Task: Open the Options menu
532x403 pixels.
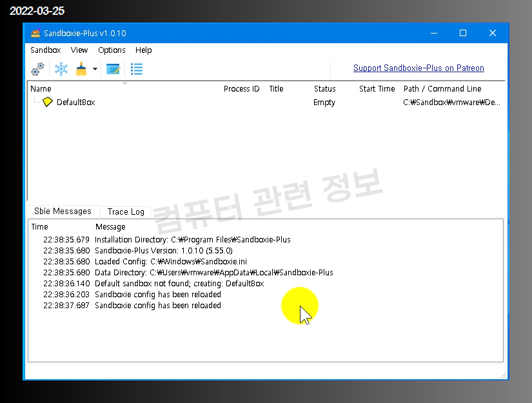Action: [x=112, y=50]
